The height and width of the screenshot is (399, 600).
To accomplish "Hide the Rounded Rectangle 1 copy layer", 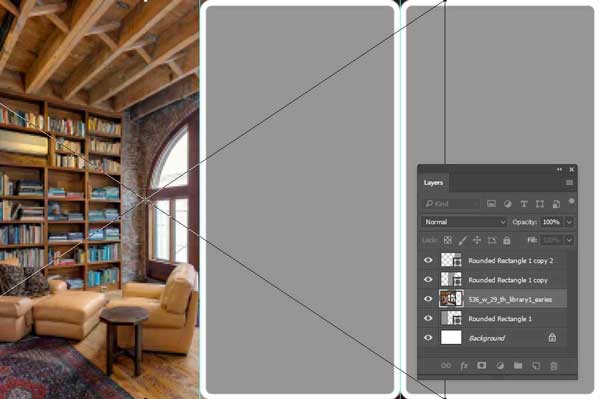I will click(428, 280).
